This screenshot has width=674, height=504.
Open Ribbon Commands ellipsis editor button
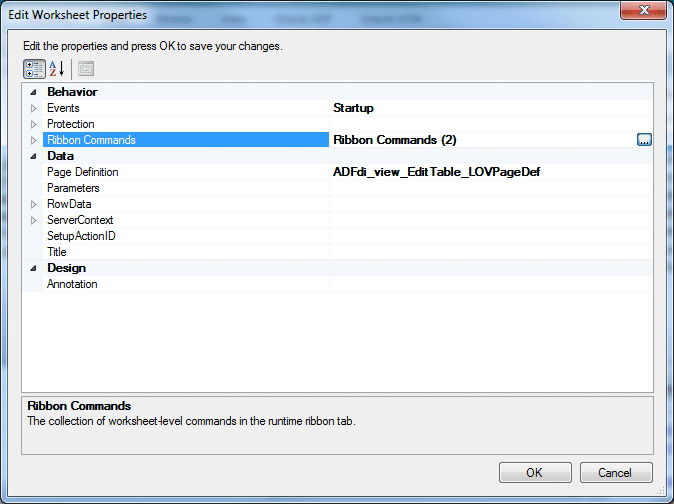(x=644, y=140)
